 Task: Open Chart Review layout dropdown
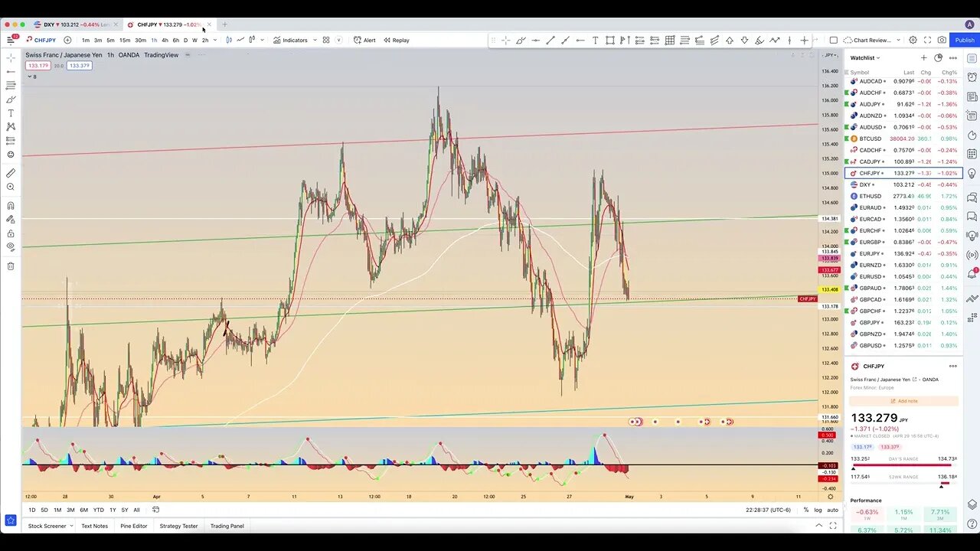(x=871, y=40)
